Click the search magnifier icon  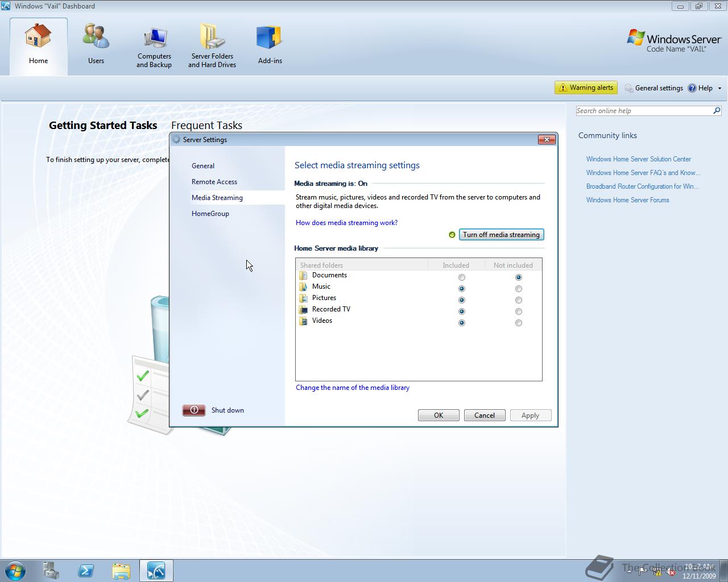(717, 111)
